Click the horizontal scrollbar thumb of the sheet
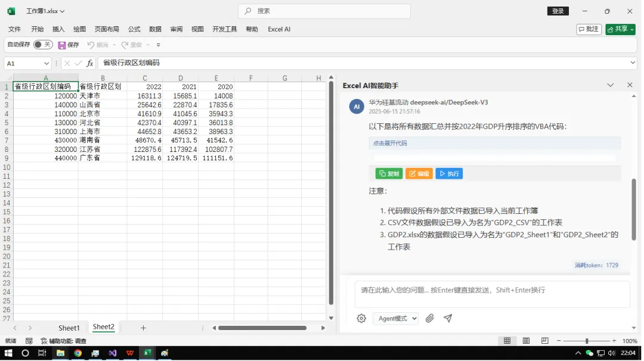 click(262, 328)
